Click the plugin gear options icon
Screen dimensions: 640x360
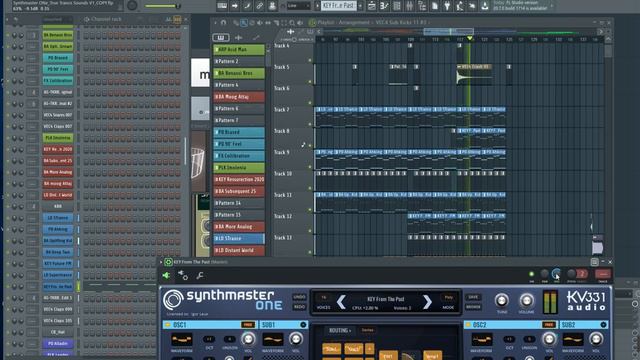pos(183,276)
